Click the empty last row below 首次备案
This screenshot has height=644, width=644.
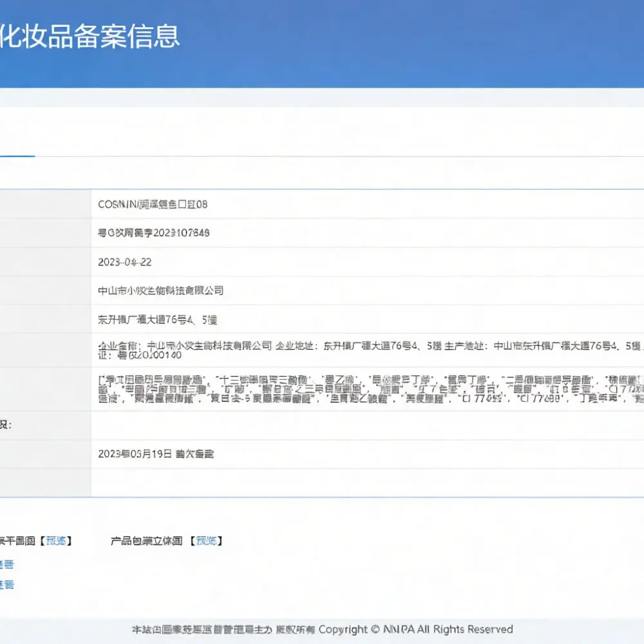point(367,482)
